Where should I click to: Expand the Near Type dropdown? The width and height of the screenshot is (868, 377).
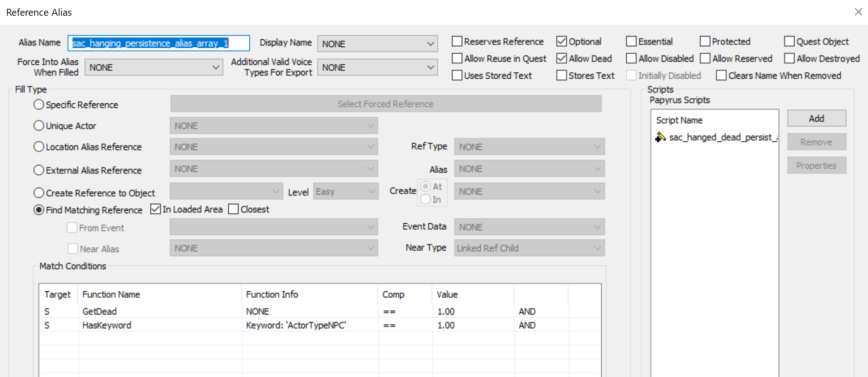coord(529,248)
